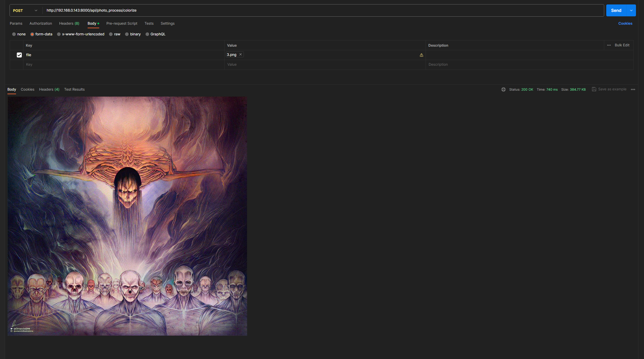
Task: Open response options three-dot menu
Action: [633, 89]
